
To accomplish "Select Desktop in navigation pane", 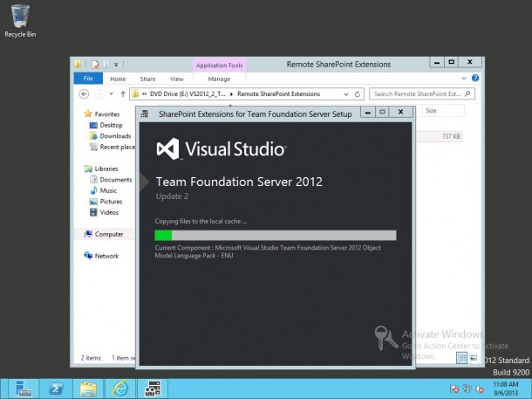I will point(111,125).
